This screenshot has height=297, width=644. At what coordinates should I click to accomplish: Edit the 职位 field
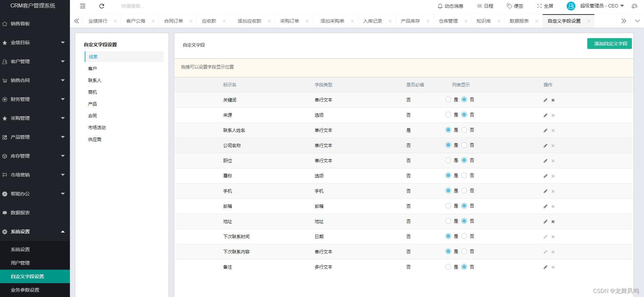(545, 161)
